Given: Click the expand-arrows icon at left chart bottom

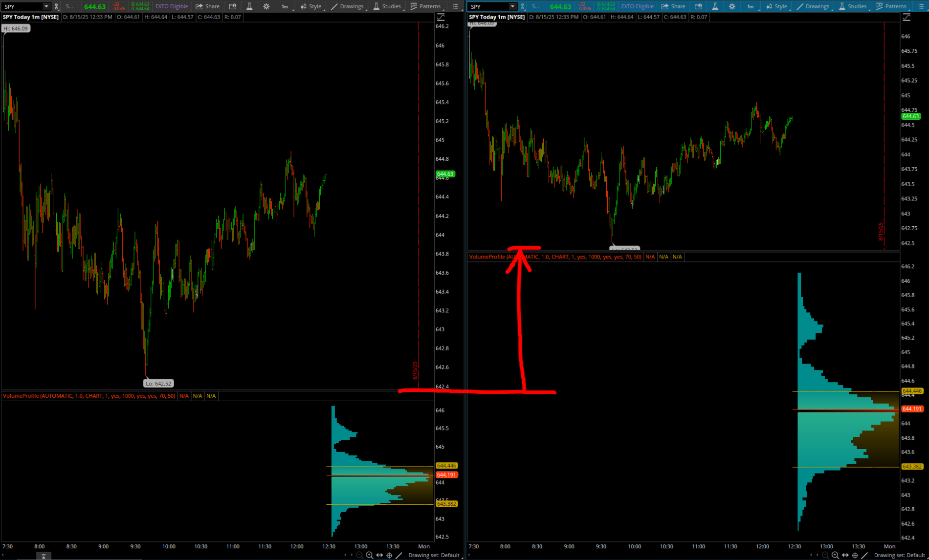Looking at the screenshot, I should pyautogui.click(x=379, y=555).
